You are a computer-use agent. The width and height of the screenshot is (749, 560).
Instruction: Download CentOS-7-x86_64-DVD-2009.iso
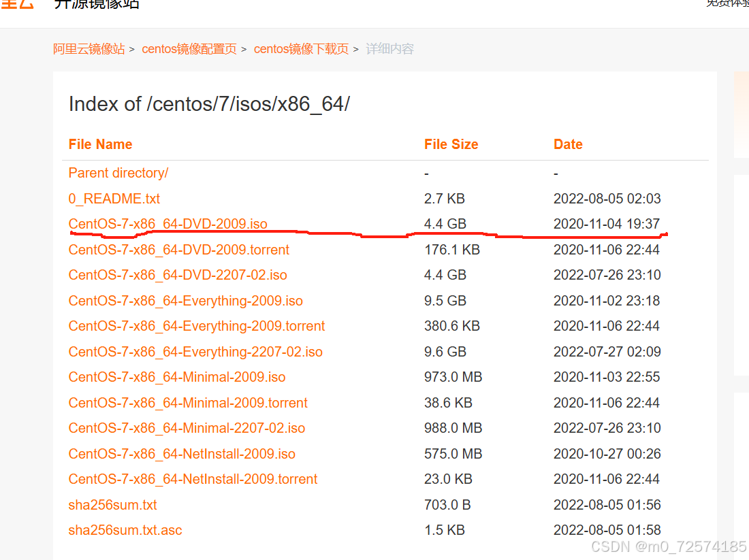[x=168, y=224]
